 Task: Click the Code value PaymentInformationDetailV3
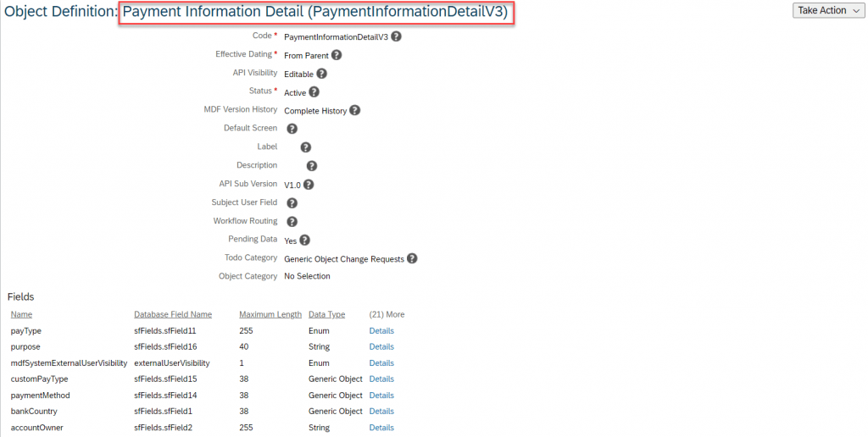click(336, 37)
